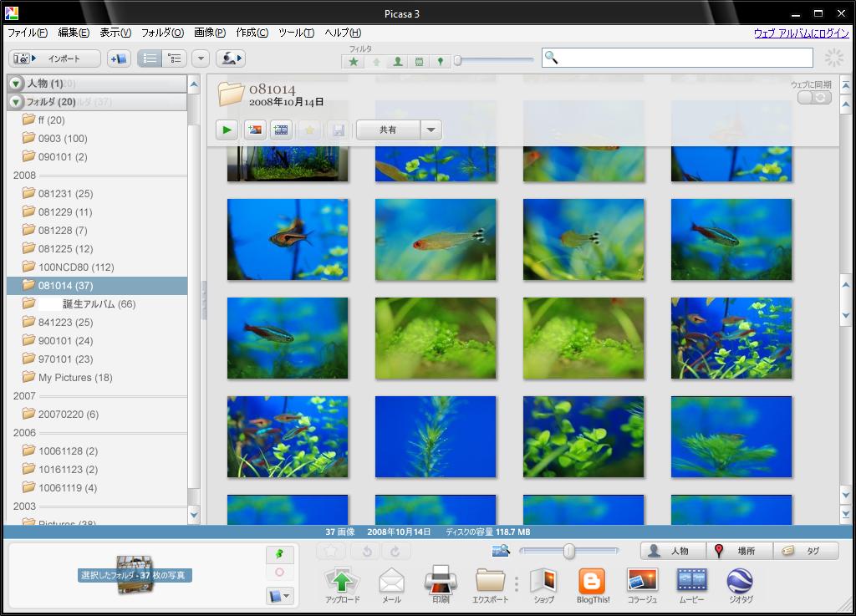Open the ヘルプ menu
This screenshot has width=856, height=616.
click(342, 33)
